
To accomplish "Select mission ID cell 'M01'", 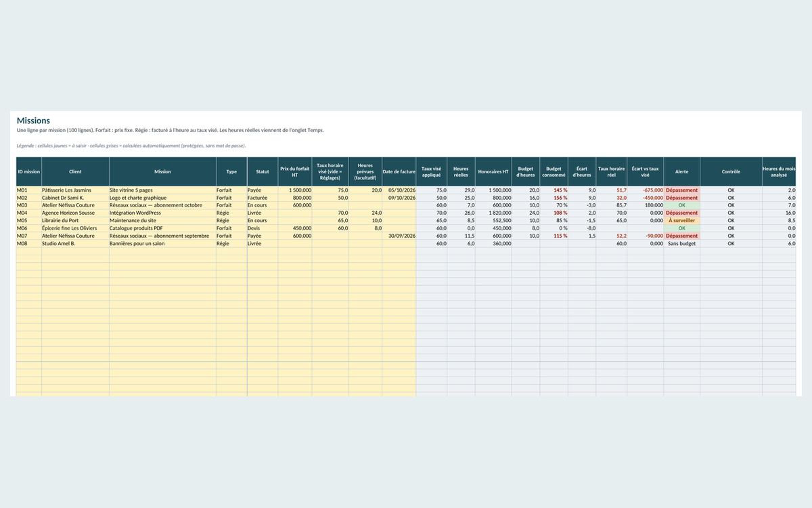I will [x=28, y=190].
